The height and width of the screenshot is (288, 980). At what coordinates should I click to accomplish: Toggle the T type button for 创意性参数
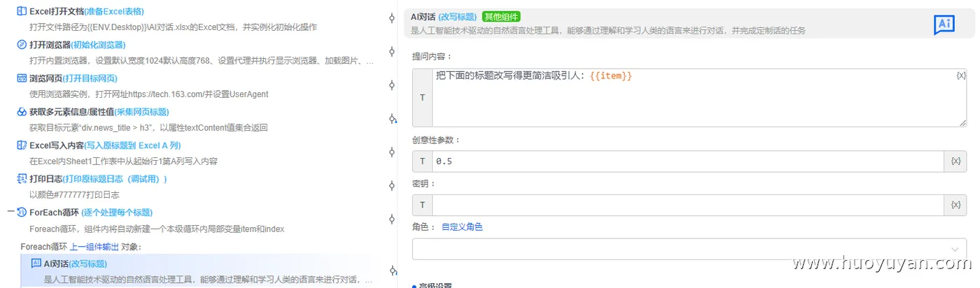422,161
